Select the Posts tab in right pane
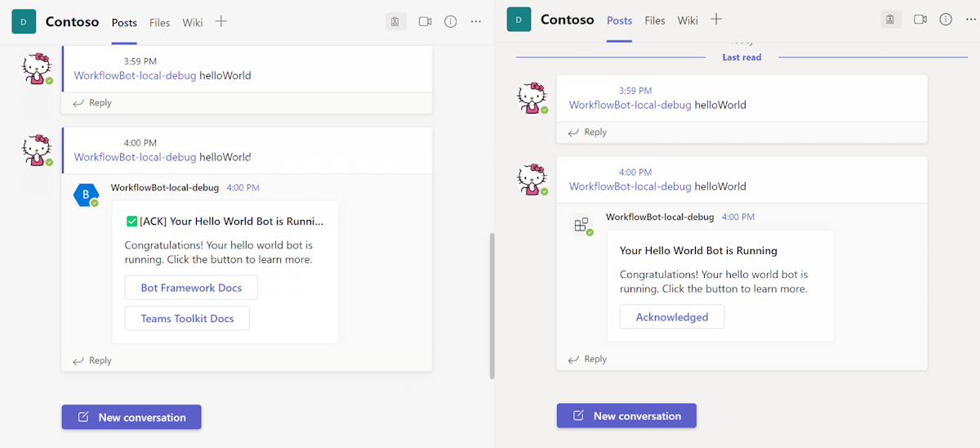980x448 pixels. [x=619, y=20]
